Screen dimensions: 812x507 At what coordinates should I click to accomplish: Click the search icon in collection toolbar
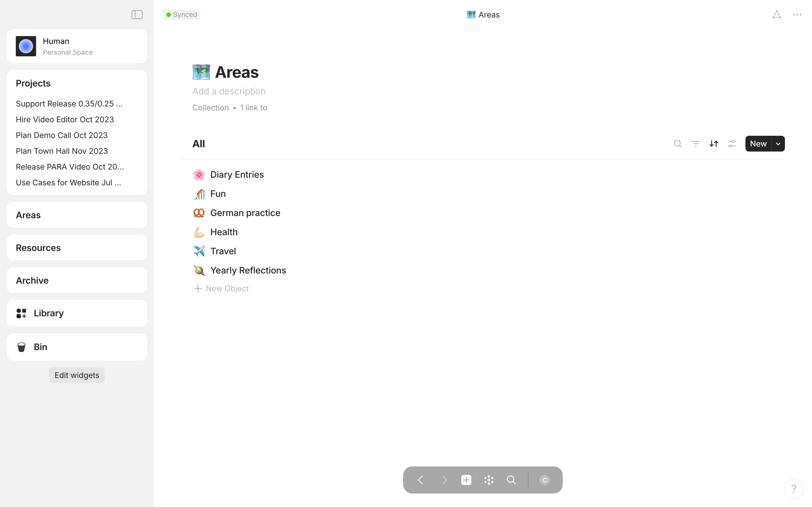pyautogui.click(x=678, y=144)
